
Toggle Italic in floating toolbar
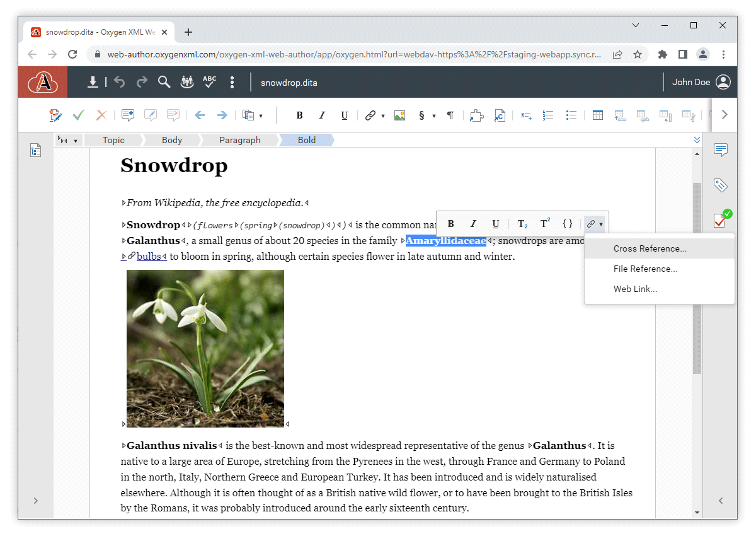coord(473,224)
